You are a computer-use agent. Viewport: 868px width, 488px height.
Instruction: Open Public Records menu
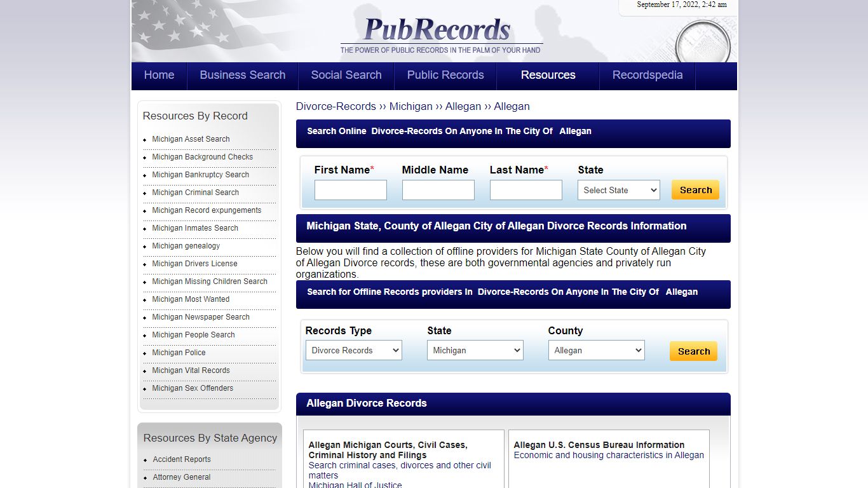click(445, 75)
